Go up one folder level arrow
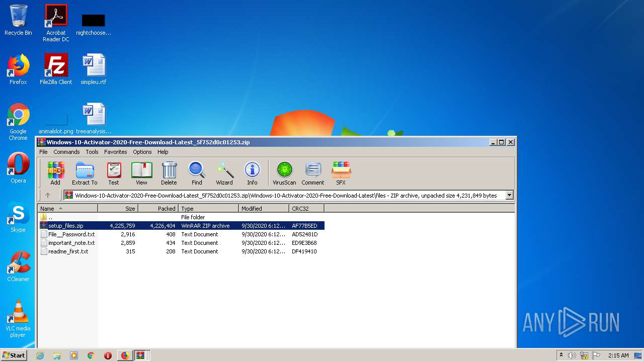 [x=48, y=195]
